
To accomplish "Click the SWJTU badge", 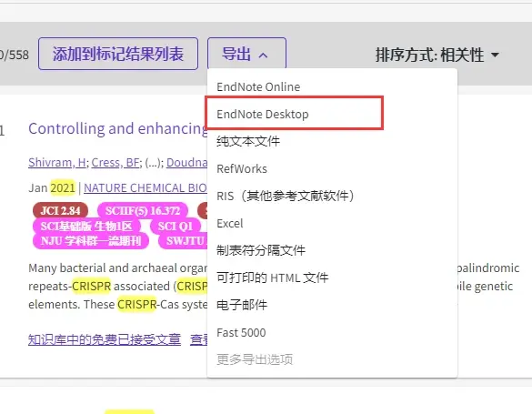I will (x=183, y=241).
